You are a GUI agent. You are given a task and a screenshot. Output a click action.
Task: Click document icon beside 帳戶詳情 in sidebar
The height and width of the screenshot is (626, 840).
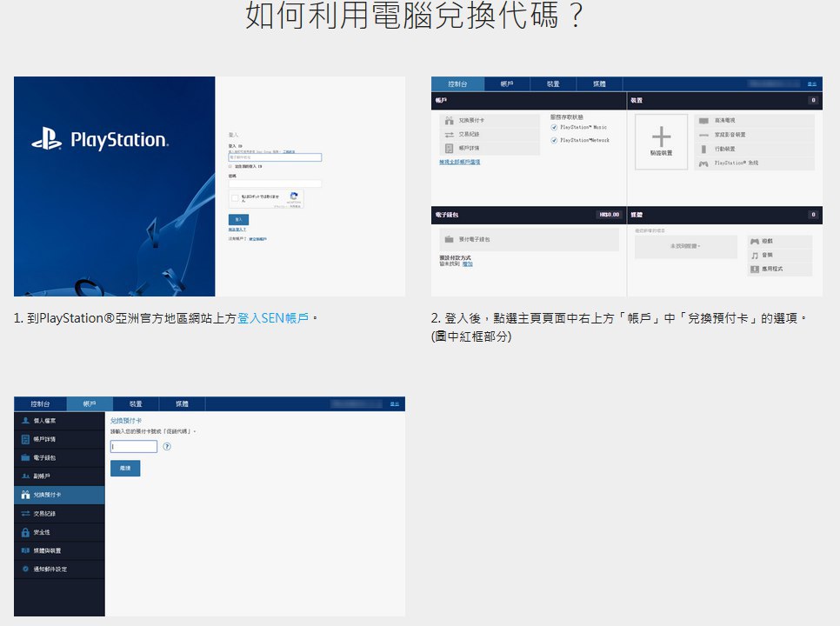(x=25, y=439)
